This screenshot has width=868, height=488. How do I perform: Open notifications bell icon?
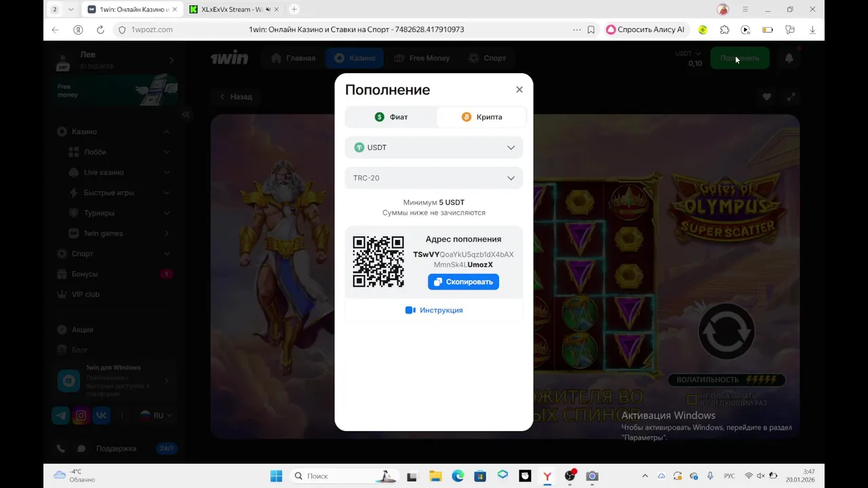[789, 58]
